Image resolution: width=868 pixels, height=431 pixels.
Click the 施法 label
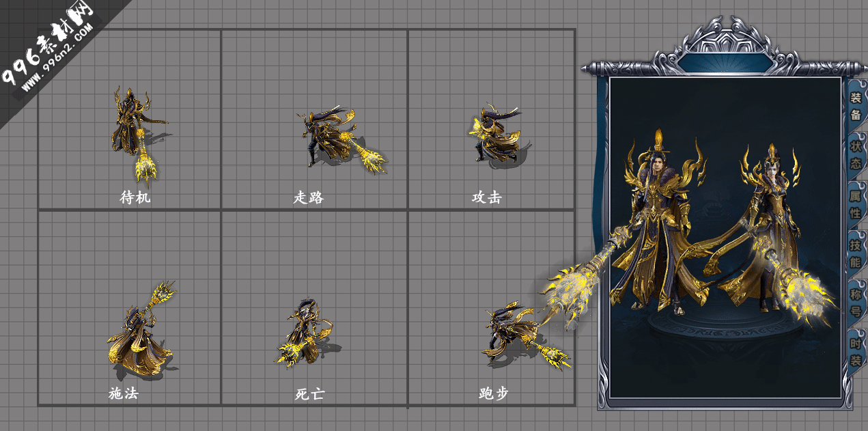pyautogui.click(x=124, y=393)
